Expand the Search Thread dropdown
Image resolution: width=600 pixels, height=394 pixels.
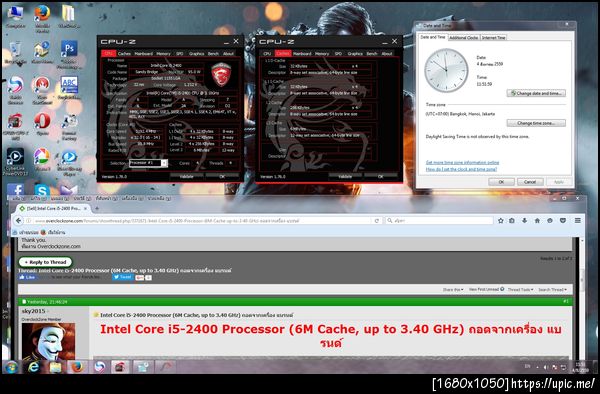(553, 290)
